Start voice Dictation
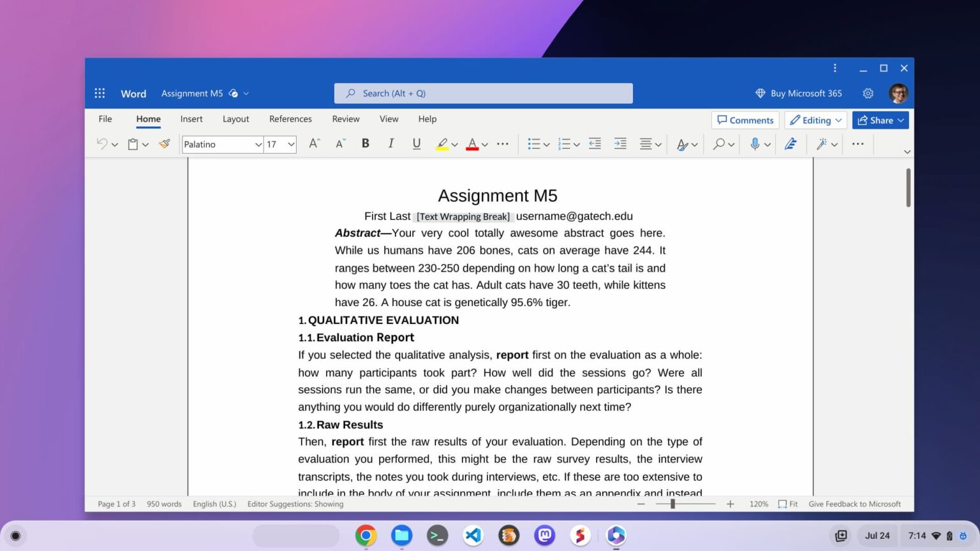Image resolution: width=980 pixels, height=551 pixels. 754,143
